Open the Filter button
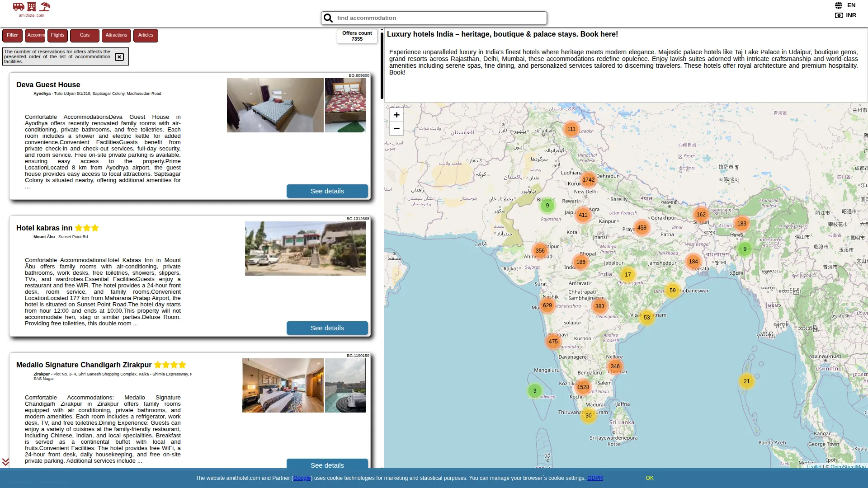Screen dimensions: 868x488 [12, 35]
